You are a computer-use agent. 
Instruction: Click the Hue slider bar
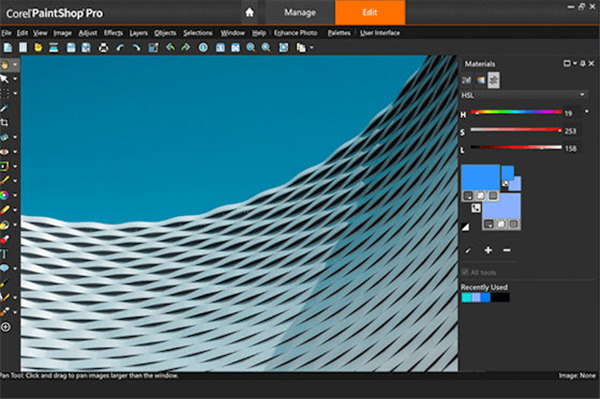pyautogui.click(x=516, y=112)
